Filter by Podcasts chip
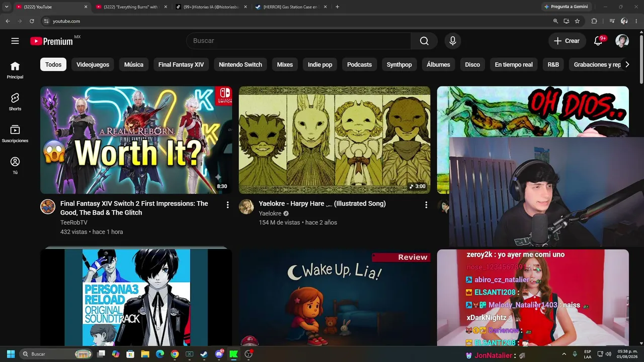Screen dimensions: 644x362 coord(359,64)
